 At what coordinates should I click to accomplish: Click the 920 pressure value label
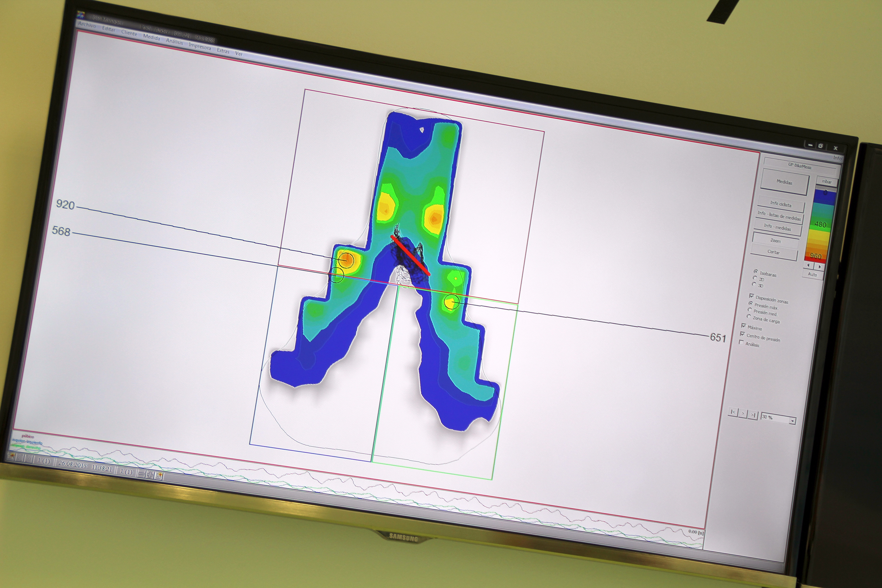(66, 204)
